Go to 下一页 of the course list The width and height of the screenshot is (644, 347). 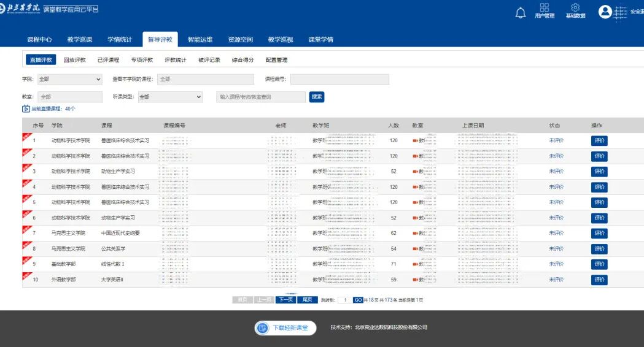(286, 300)
